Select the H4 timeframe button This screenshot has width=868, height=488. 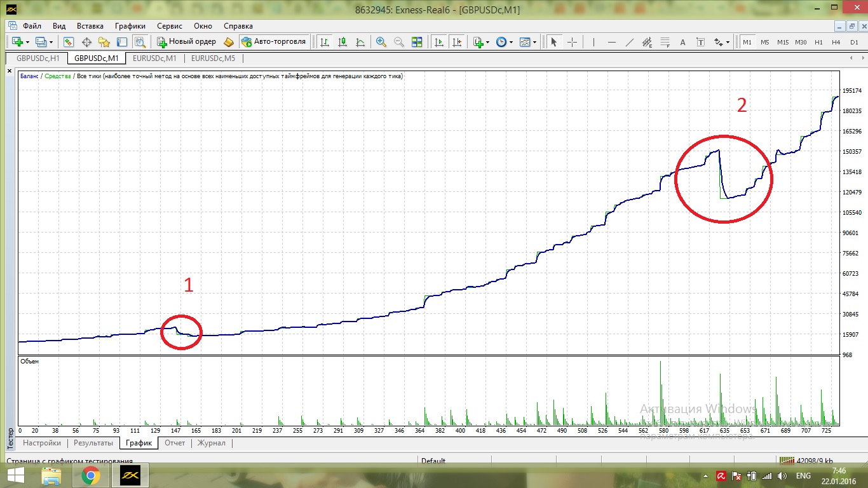pyautogui.click(x=836, y=42)
